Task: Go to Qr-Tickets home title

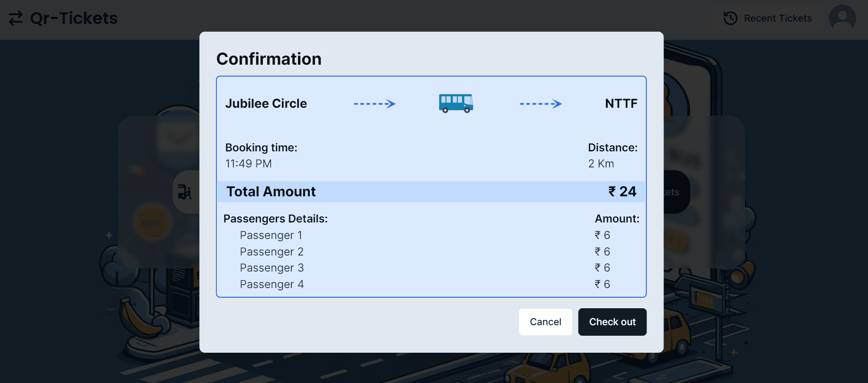Action: click(74, 18)
